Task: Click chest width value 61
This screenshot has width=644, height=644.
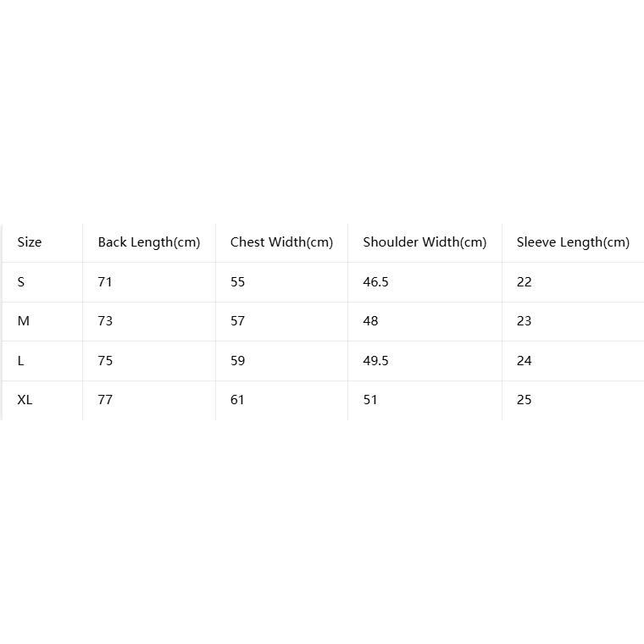Action: coord(237,400)
